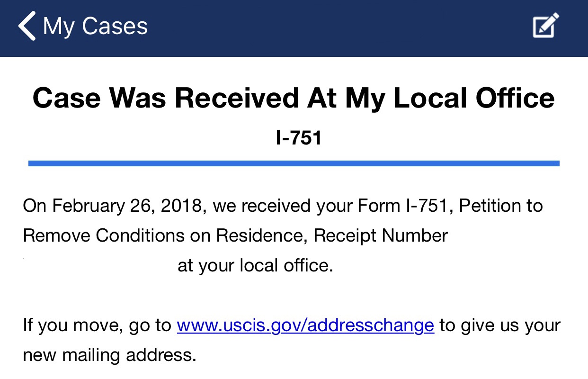The height and width of the screenshot is (379, 588).
Task: Go back to My Cases label
Action: click(x=95, y=27)
